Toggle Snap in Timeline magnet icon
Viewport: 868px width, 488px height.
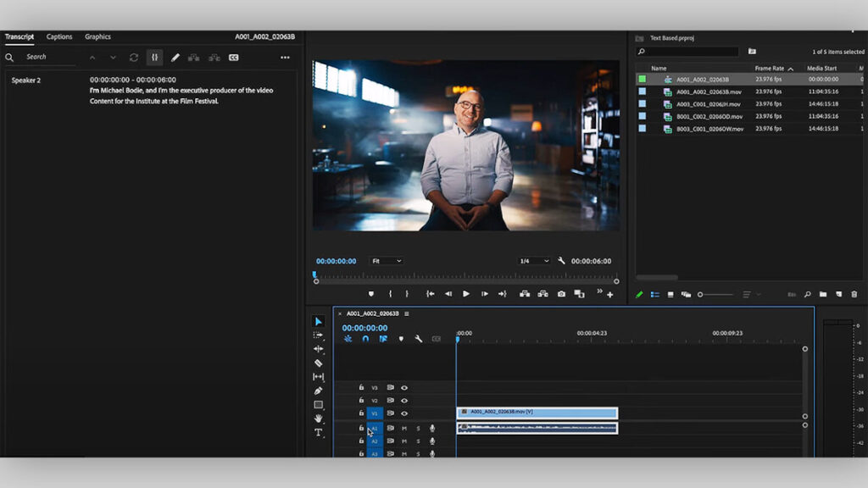[x=365, y=339]
